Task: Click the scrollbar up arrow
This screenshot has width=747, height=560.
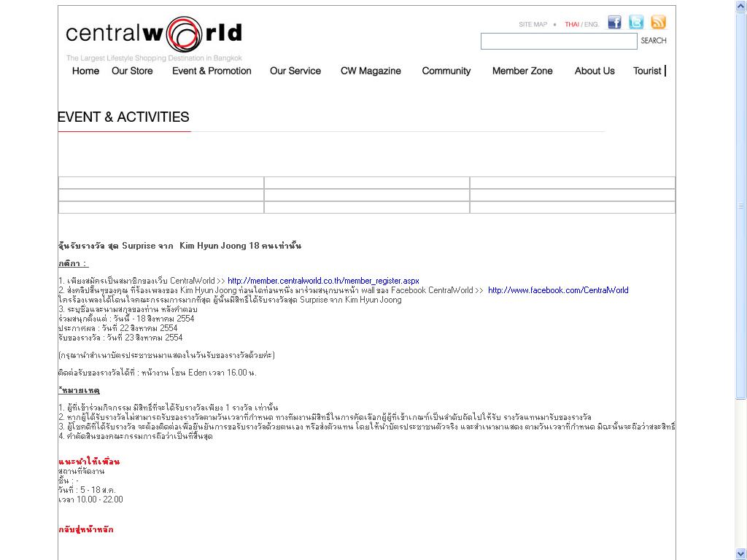Action: 741,7
